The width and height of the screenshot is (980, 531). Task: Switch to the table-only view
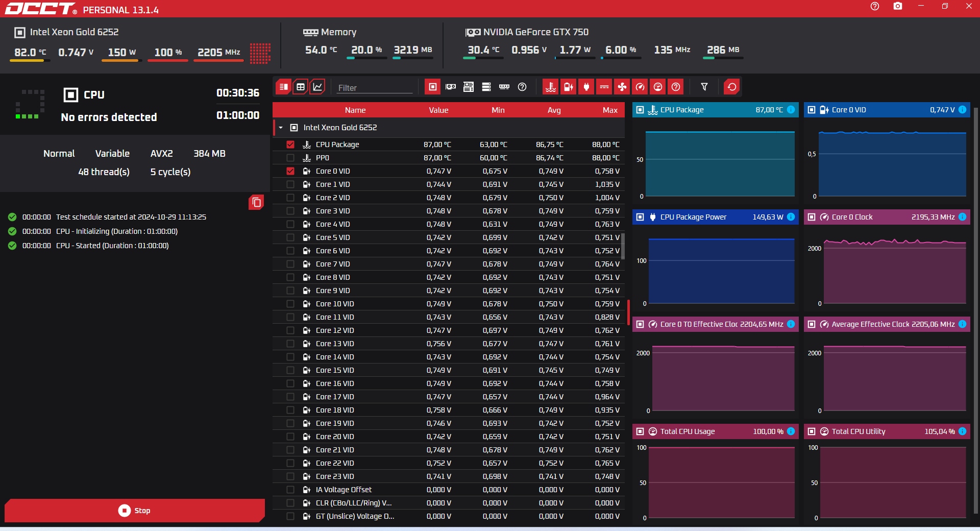pos(301,87)
